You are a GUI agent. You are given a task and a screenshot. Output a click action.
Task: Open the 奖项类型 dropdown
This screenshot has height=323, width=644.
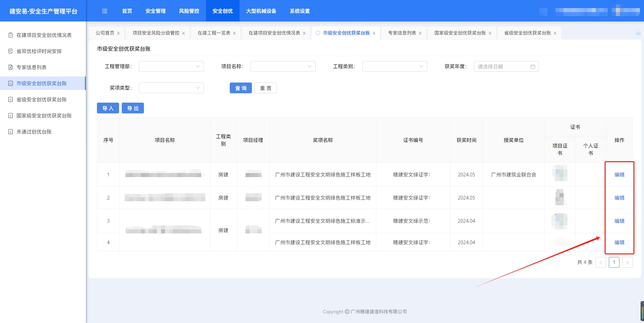[x=171, y=88]
